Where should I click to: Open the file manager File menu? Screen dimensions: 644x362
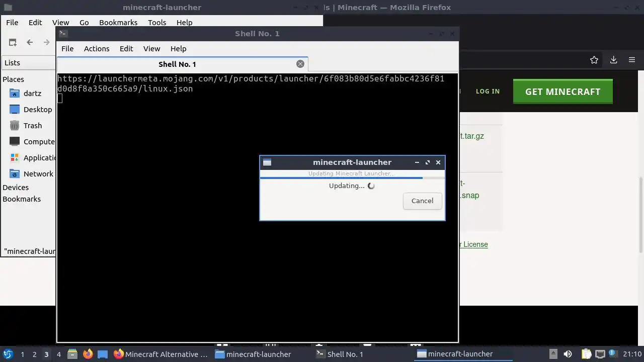tap(12, 22)
